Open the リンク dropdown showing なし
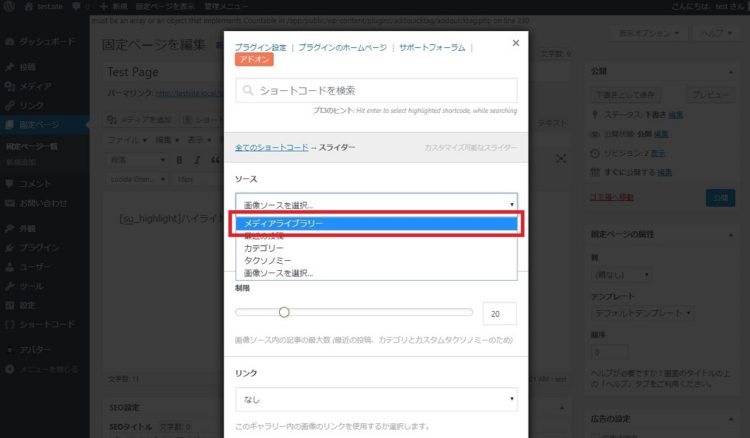This screenshot has width=750, height=438. point(376,400)
